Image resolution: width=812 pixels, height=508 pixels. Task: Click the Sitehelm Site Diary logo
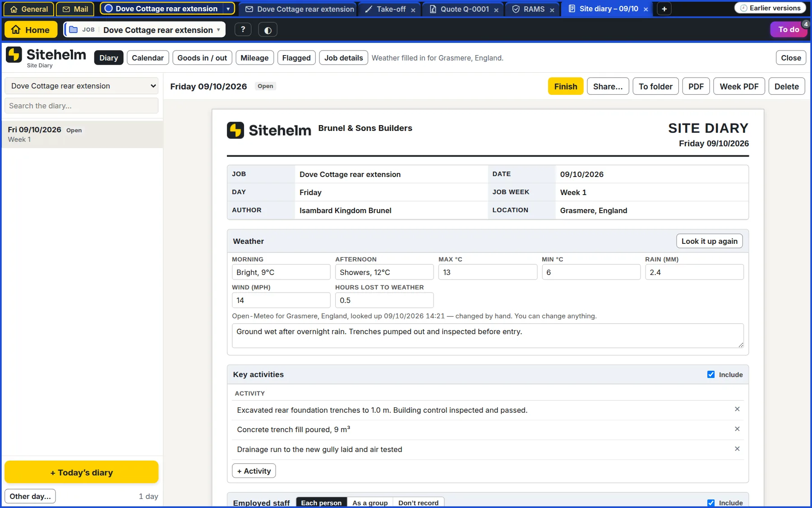[46, 57]
